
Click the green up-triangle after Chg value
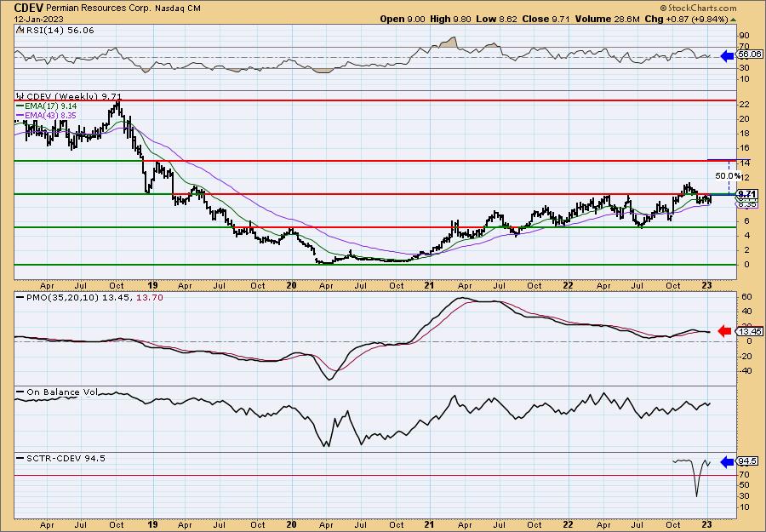pyautogui.click(x=733, y=20)
